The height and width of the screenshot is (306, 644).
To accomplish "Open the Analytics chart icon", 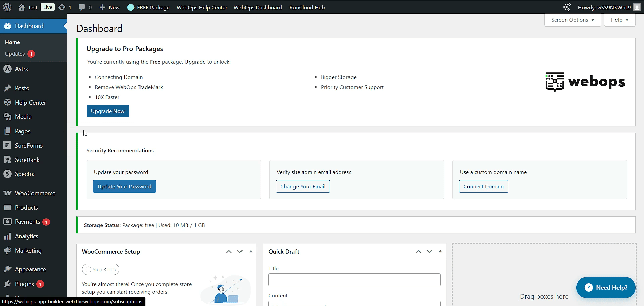I will (x=8, y=236).
